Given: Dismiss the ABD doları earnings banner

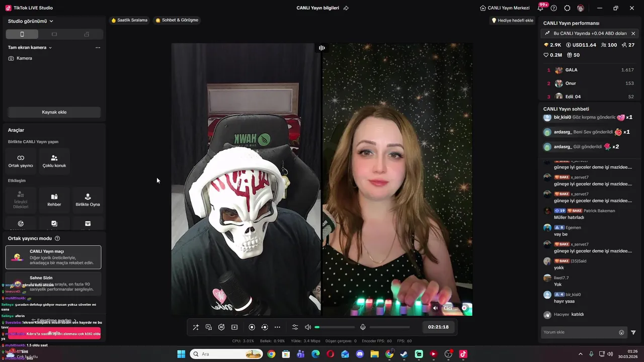Looking at the screenshot, I should click(x=633, y=33).
